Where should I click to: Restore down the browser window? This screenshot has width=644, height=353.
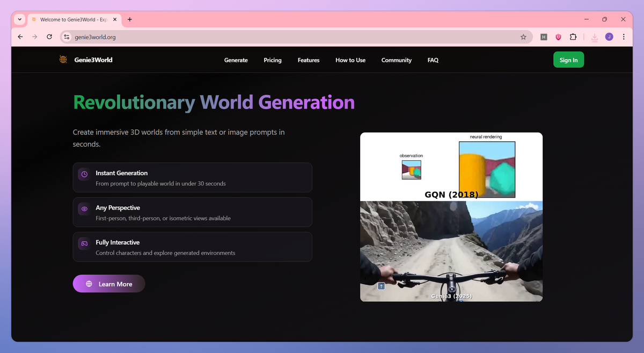(604, 19)
